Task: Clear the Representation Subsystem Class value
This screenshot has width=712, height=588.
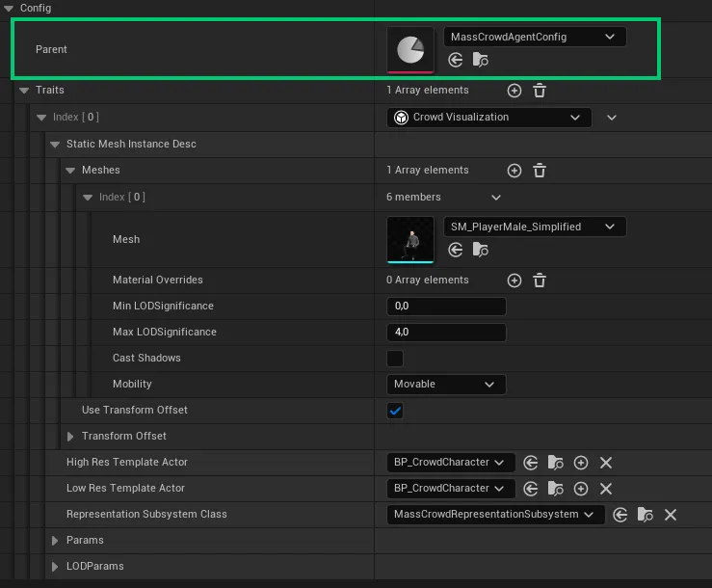Action: [671, 515]
